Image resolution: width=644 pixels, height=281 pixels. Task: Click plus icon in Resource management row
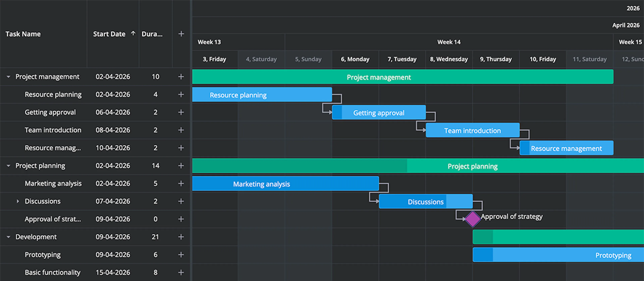click(181, 148)
